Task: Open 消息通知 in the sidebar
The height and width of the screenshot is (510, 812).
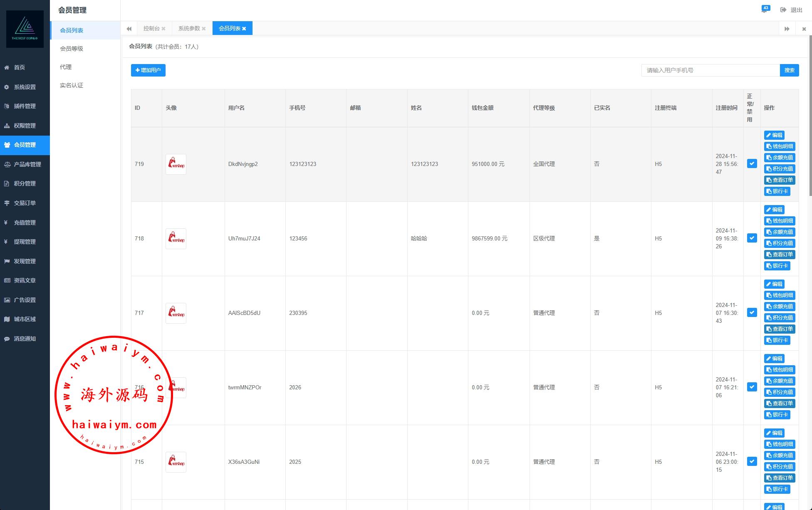Action: tap(25, 339)
